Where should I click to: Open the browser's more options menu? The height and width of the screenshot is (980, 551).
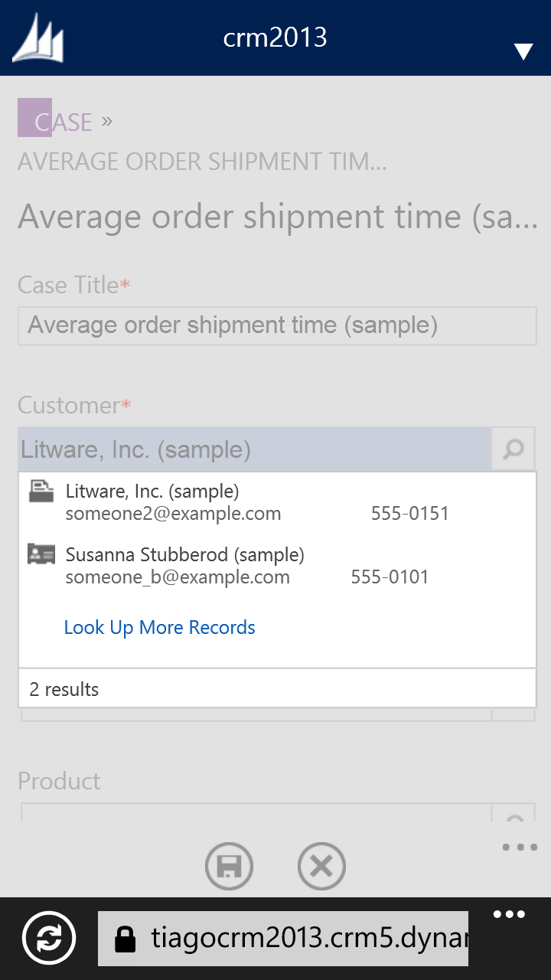[x=509, y=915]
